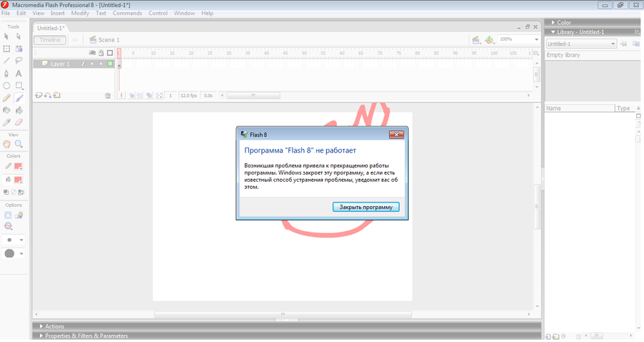Click the Delete Layer trash icon

coord(107,96)
